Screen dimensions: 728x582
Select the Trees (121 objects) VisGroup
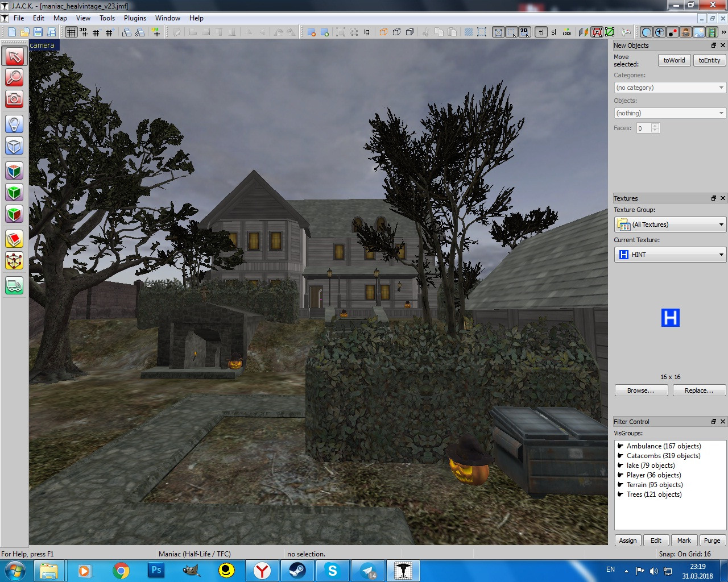tap(654, 494)
